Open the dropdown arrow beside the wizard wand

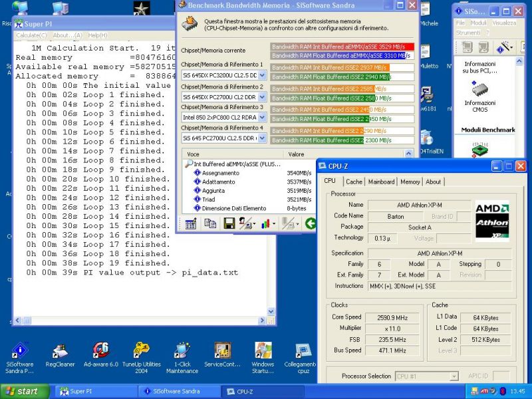tap(510, 47)
